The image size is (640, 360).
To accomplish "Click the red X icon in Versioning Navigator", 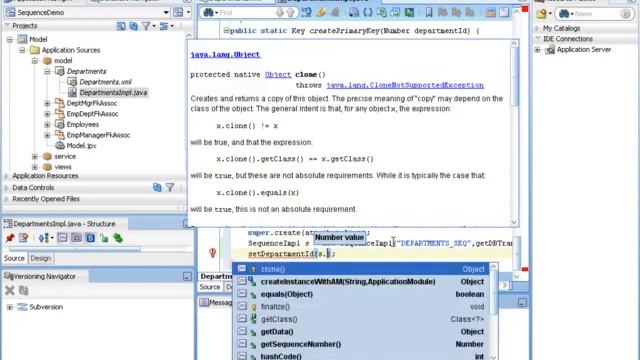I will coord(10,290).
